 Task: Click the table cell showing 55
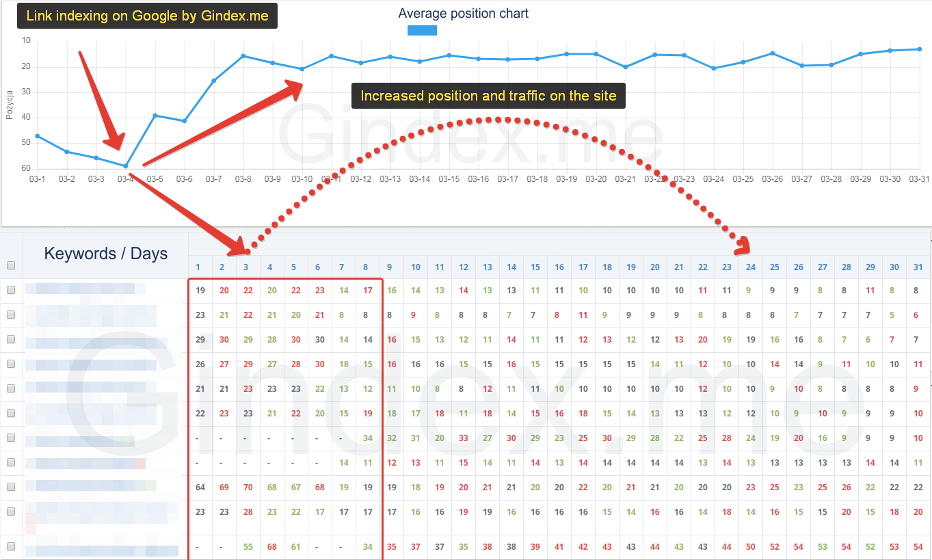tap(248, 547)
